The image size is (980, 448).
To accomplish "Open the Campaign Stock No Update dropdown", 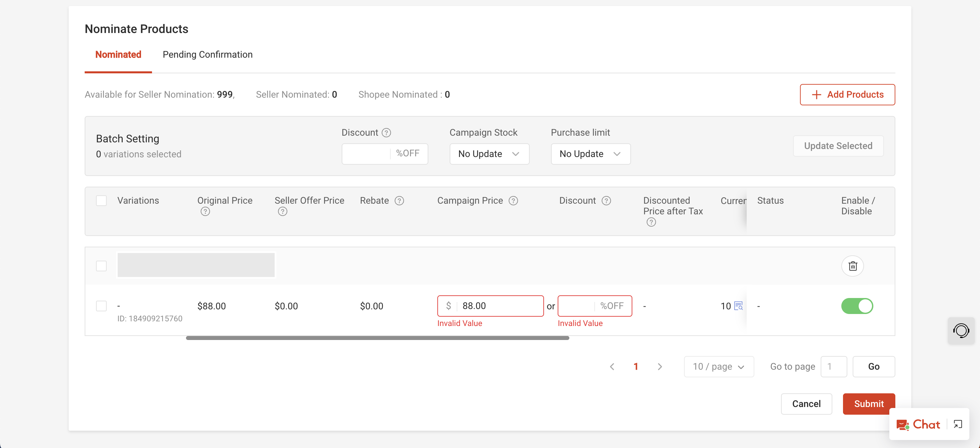I will (x=489, y=154).
